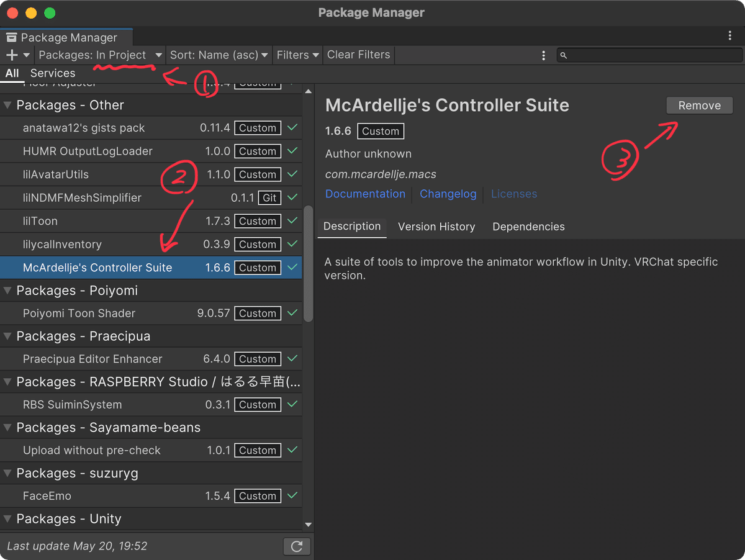Click Git badge on lilNDMFMeshSimplifier

(269, 197)
